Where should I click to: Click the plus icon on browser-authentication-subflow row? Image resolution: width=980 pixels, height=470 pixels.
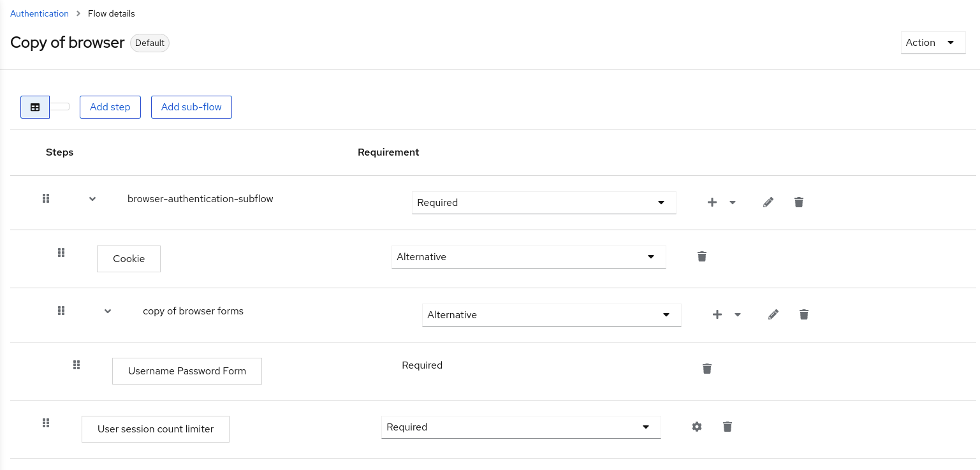712,202
